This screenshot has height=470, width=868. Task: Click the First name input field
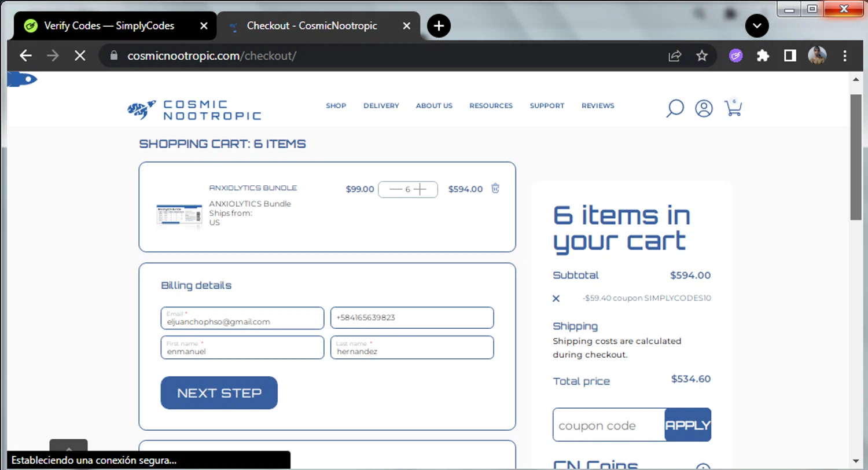[242, 347]
